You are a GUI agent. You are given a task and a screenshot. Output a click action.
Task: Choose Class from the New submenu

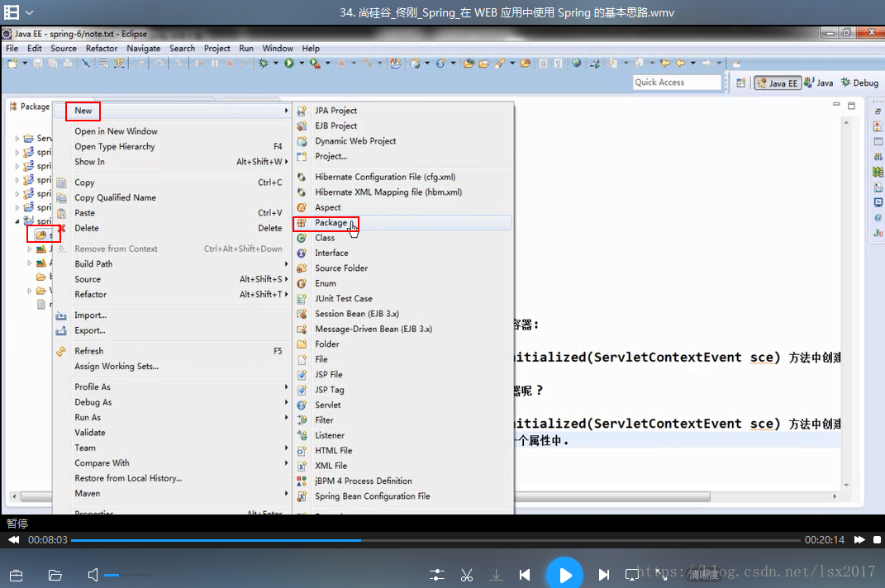coord(325,238)
